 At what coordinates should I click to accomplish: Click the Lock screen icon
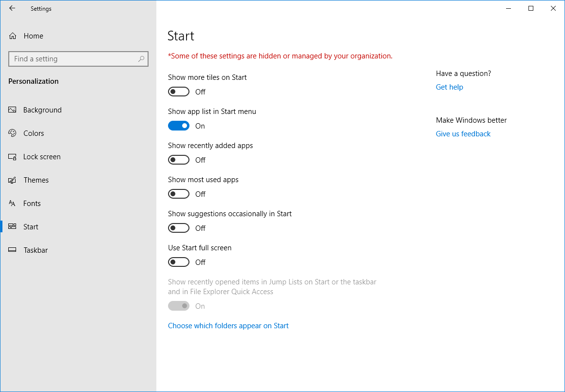[x=12, y=157]
